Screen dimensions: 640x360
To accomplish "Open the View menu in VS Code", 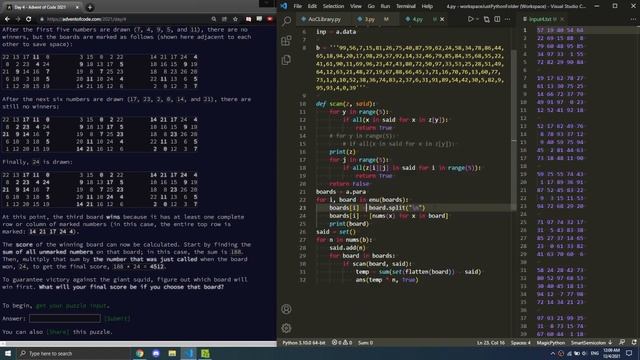I will click(x=356, y=6).
